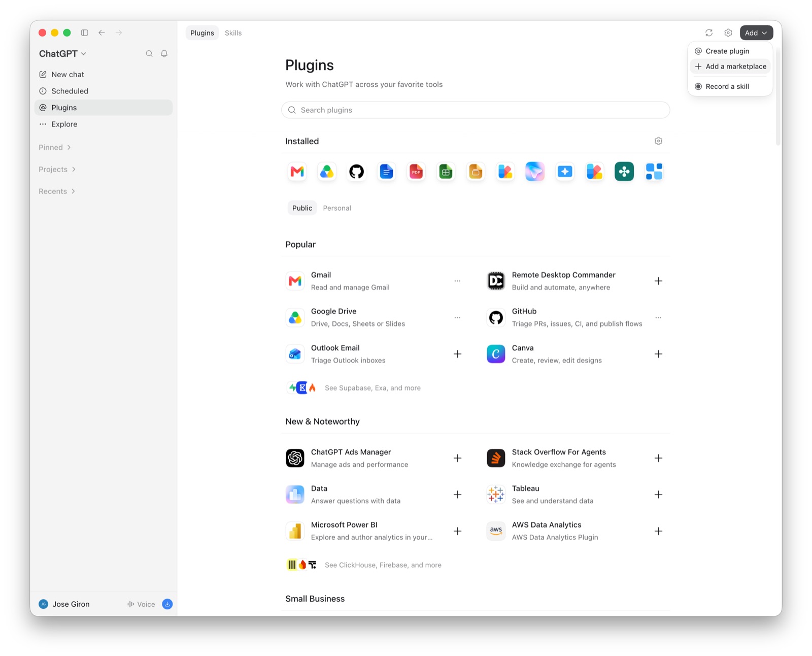Add the Tableau plugin with plus
Screen dimensions: 812x656
click(658, 495)
